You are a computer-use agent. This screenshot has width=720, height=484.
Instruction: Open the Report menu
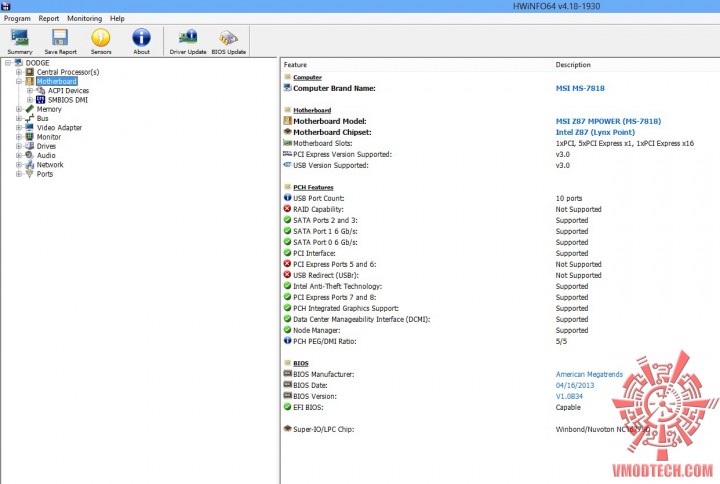point(49,18)
